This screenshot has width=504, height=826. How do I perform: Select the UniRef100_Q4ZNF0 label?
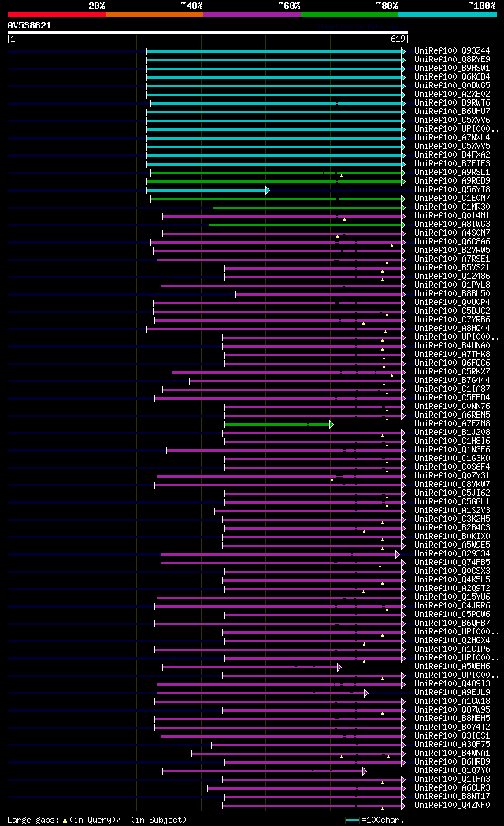452,806
